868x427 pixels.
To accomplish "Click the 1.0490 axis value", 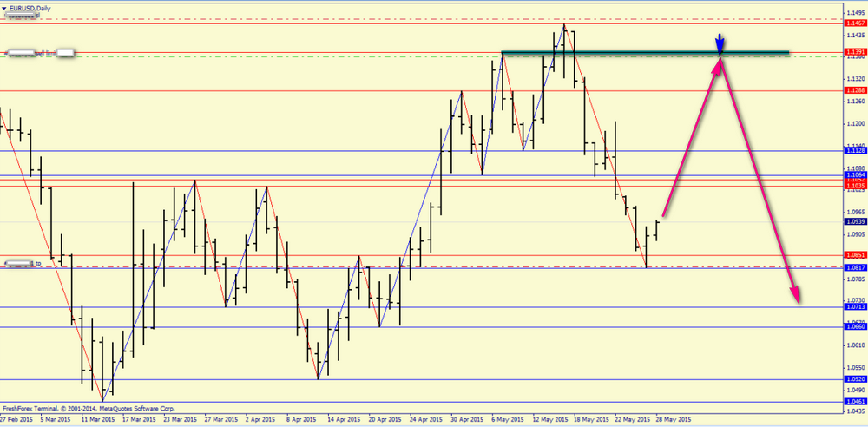I will 856,390.
